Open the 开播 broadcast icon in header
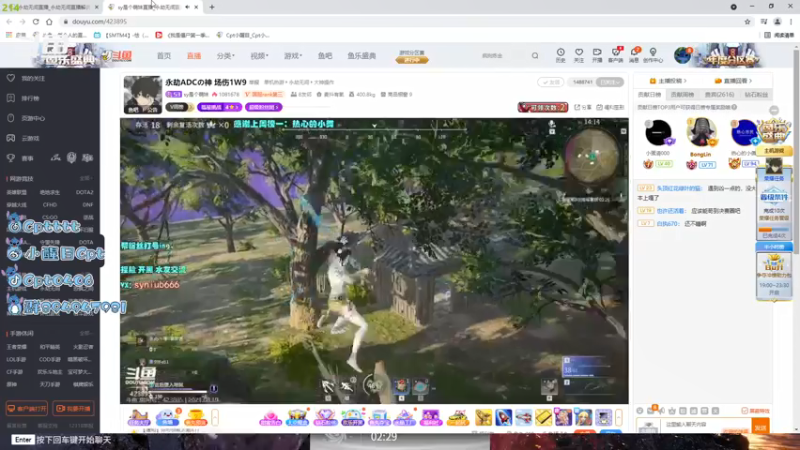800x450 pixels. pyautogui.click(x=597, y=55)
